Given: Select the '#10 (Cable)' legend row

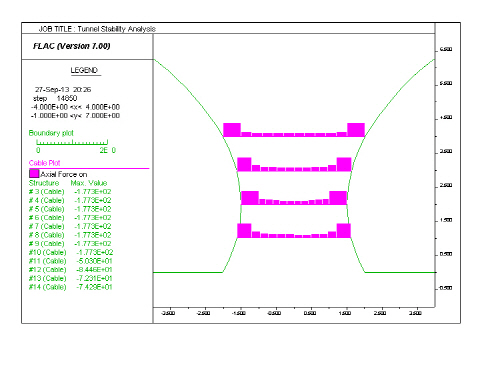Looking at the screenshot, I should pos(71,252).
